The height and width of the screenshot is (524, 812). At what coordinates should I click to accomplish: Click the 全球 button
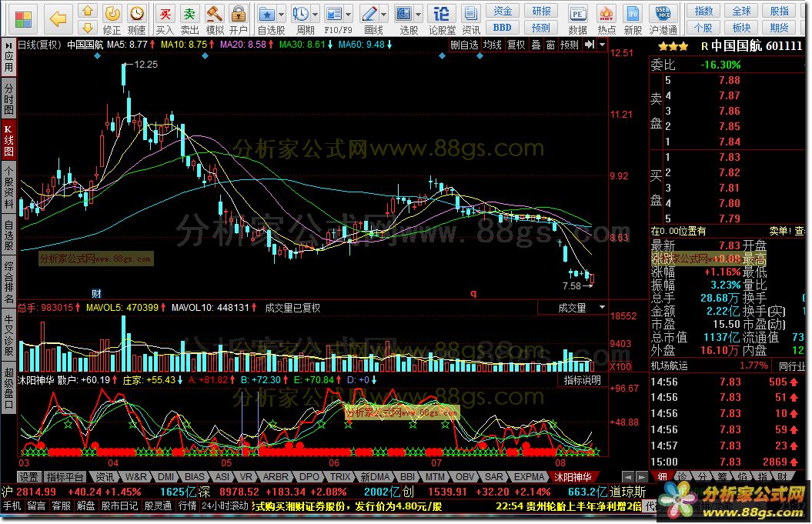pyautogui.click(x=741, y=12)
